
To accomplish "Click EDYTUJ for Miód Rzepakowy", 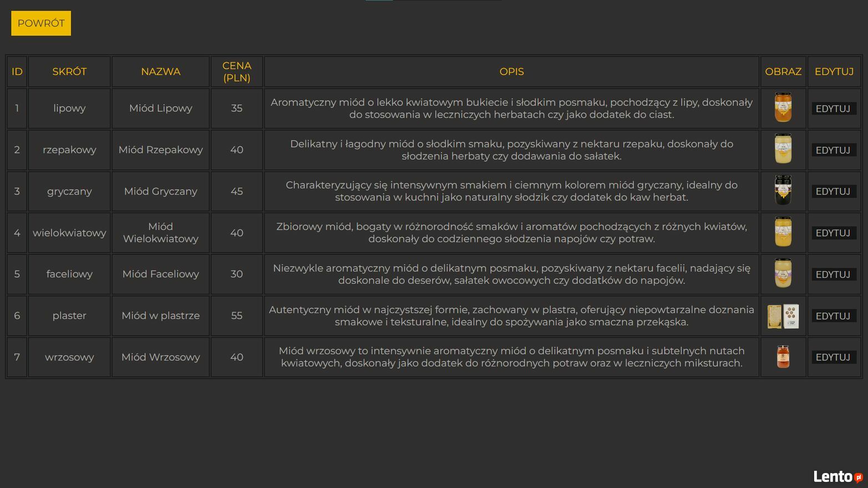I will pos(834,150).
